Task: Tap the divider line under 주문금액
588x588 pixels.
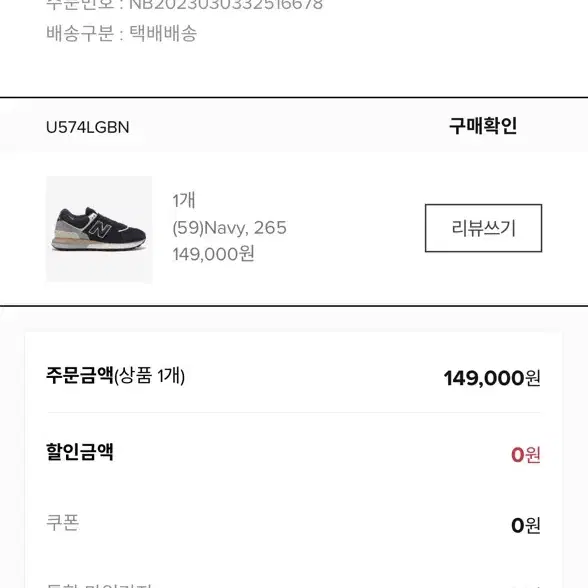Action: point(294,412)
